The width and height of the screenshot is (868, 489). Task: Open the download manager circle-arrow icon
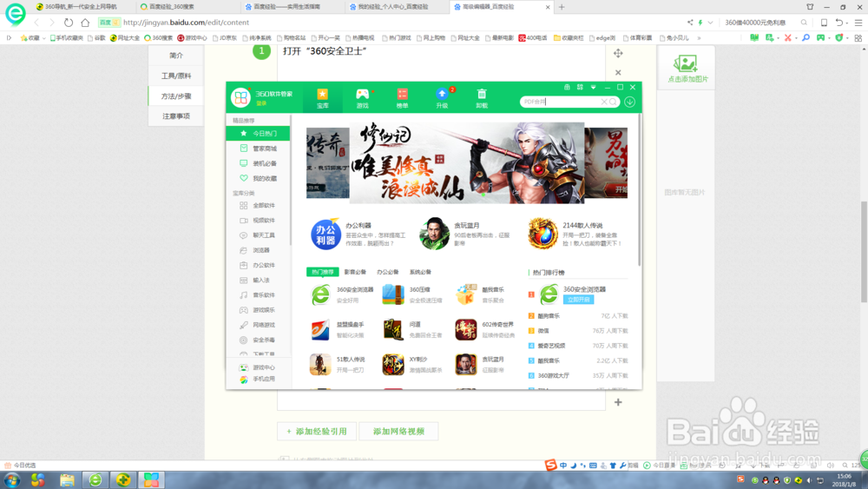point(629,102)
